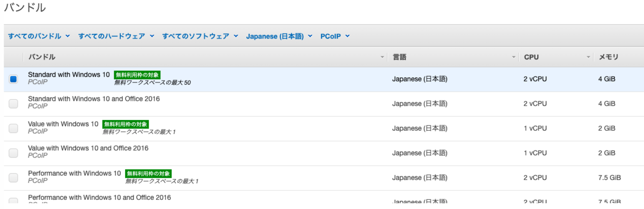Uncheck the Standard with Windows 10 checkbox
The width and height of the screenshot is (644, 209).
(x=13, y=79)
